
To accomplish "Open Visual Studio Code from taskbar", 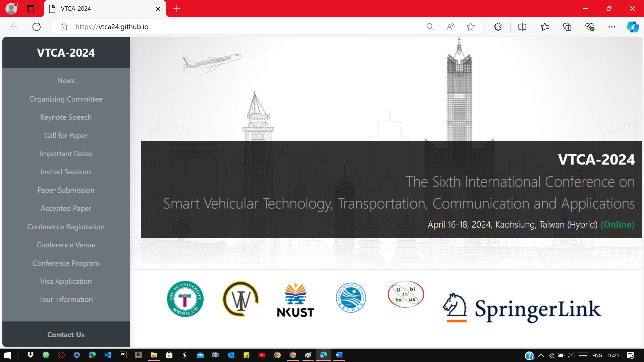I will (x=108, y=355).
